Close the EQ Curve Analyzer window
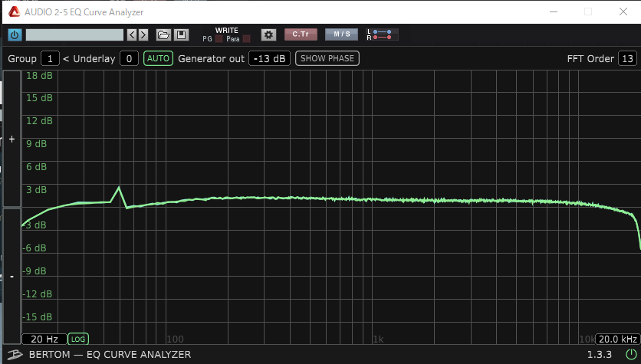 623,11
